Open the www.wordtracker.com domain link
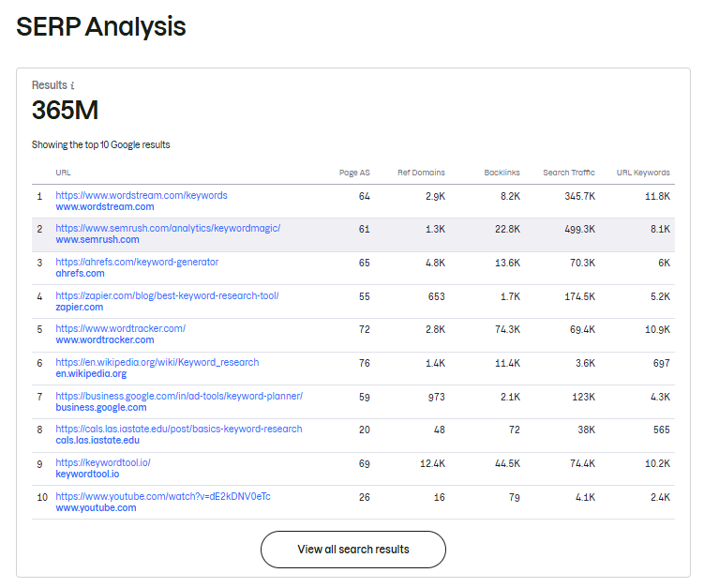This screenshot has width=704, height=588. 105,339
